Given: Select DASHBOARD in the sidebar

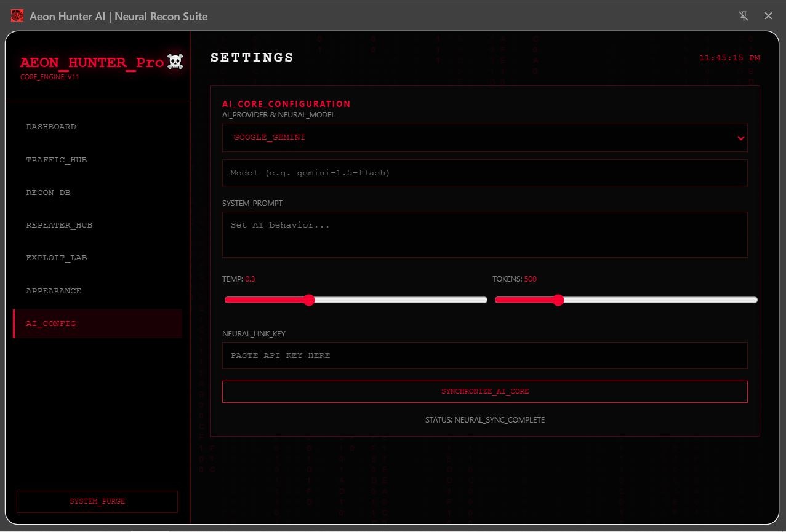Looking at the screenshot, I should coord(51,127).
